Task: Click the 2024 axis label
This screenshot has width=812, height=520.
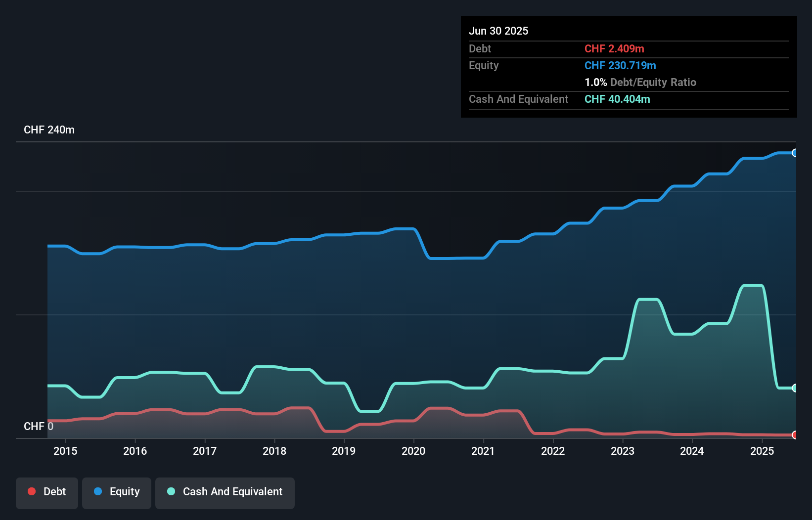Action: pos(692,451)
